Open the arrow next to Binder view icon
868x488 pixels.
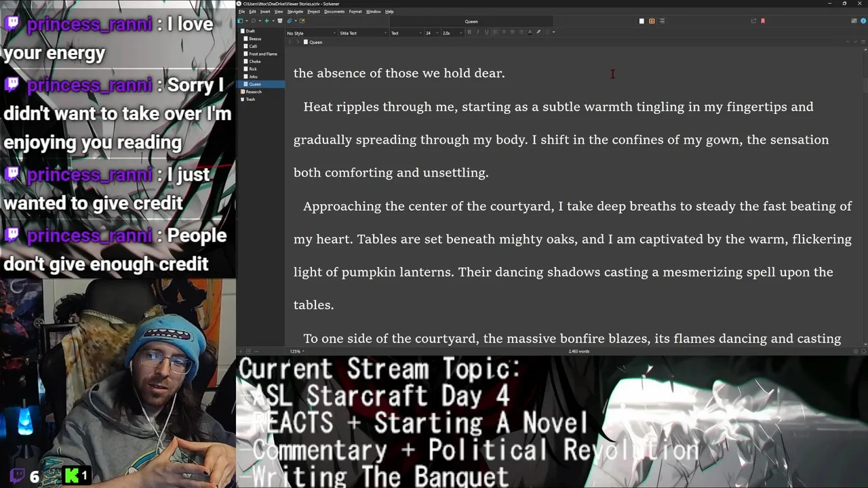click(x=246, y=21)
